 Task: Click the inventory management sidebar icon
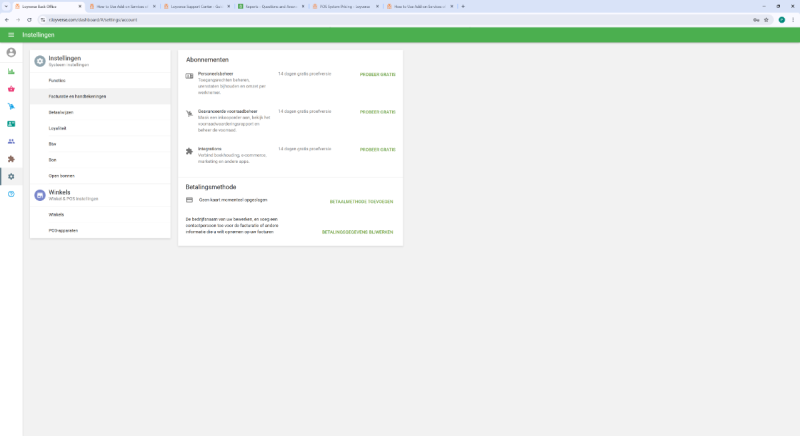coord(11,106)
